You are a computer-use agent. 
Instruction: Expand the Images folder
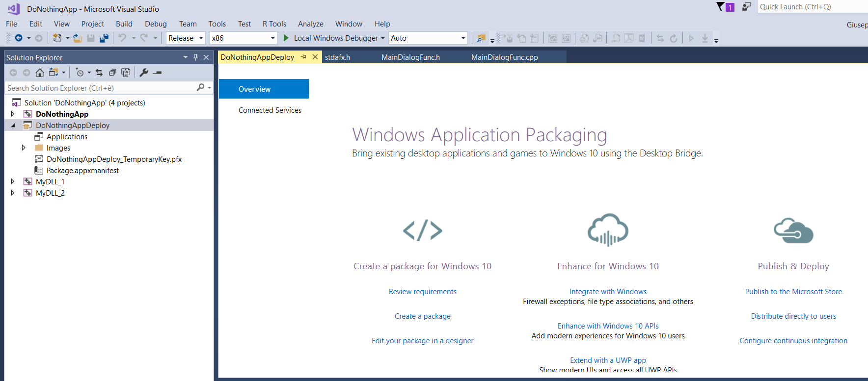point(24,148)
